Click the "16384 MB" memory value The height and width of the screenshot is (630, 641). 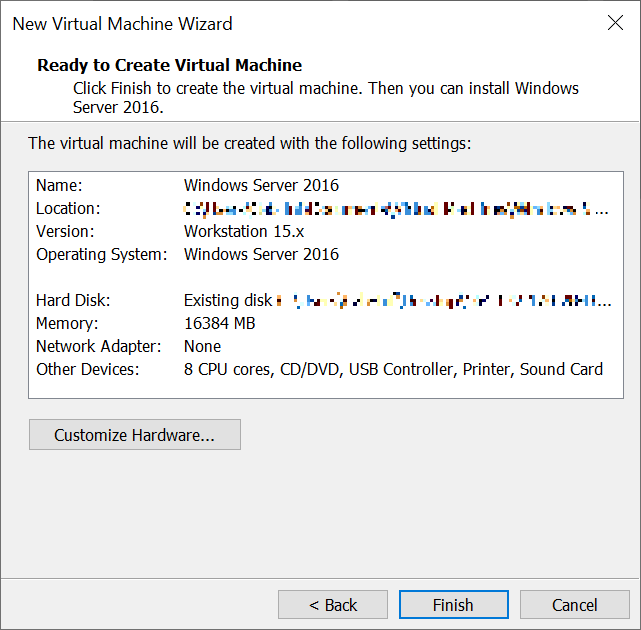pos(220,323)
